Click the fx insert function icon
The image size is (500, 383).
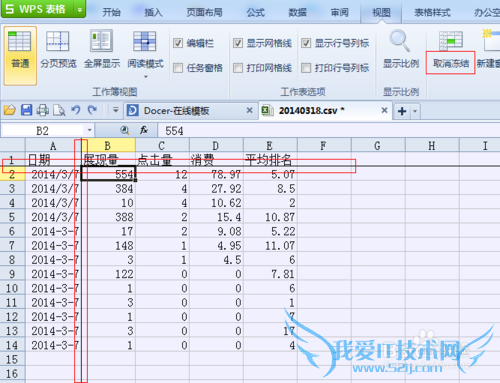point(144,130)
